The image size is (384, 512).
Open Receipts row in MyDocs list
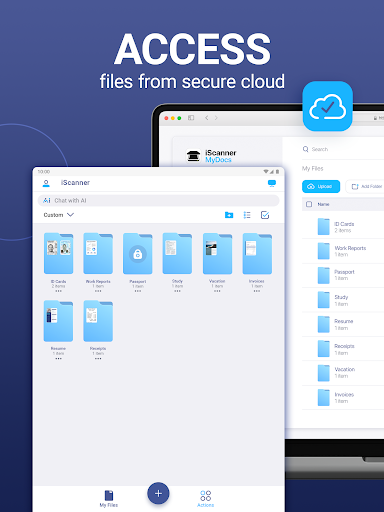343,349
